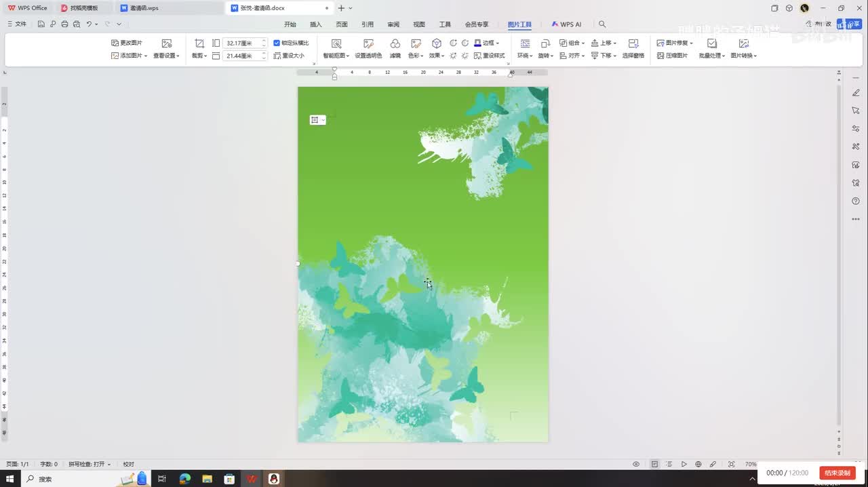Screen dimensions: 868x487
Task: Open the 旋转 rotate menu
Action: tap(545, 50)
